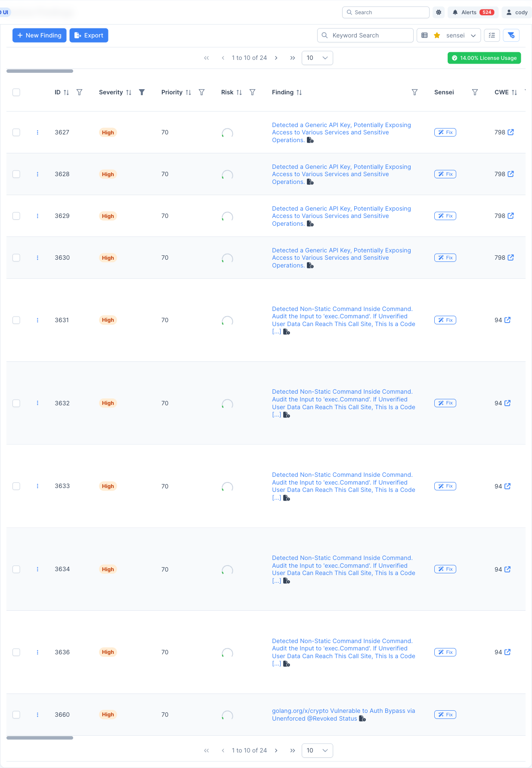Image resolution: width=532 pixels, height=768 pixels.
Task: Go to the last page of results
Action: 293,58
